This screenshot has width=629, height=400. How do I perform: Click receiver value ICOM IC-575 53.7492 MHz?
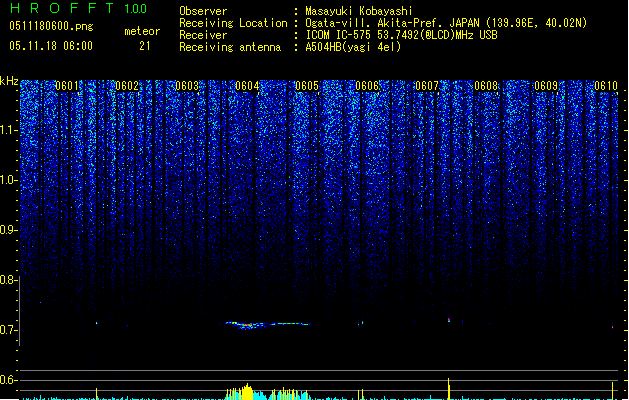[x=401, y=35]
